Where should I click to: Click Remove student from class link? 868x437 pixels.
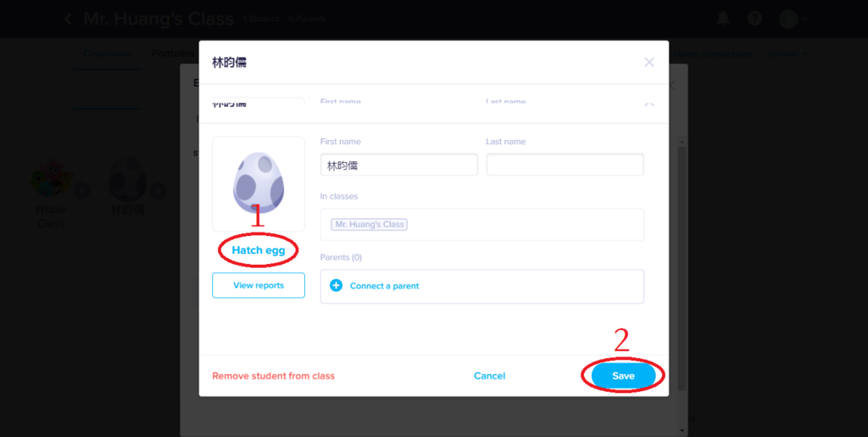pyautogui.click(x=274, y=376)
